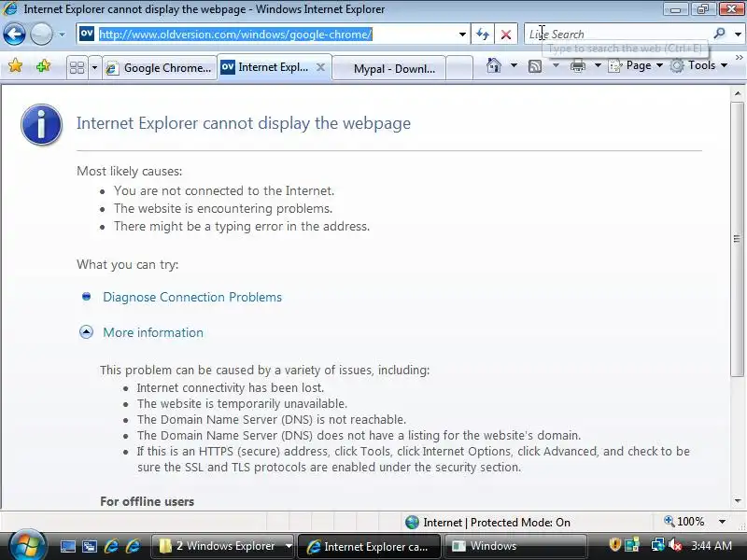Click the Add to Favorites icon
Screen dimensions: 747x560
43,65
